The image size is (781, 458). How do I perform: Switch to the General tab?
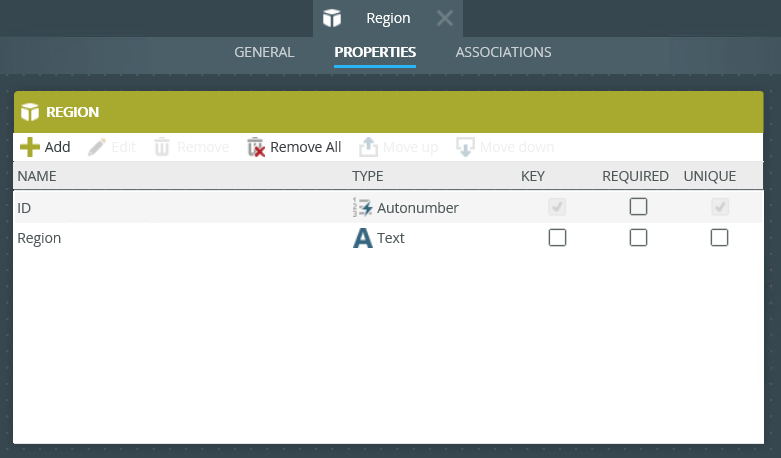click(264, 52)
